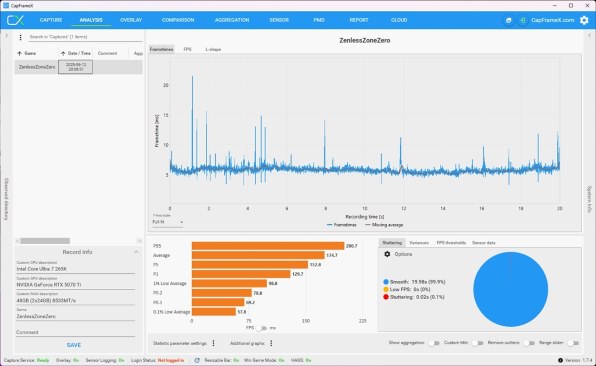The width and height of the screenshot is (596, 366).
Task: Click the Search in Captures field
Action: (x=85, y=37)
